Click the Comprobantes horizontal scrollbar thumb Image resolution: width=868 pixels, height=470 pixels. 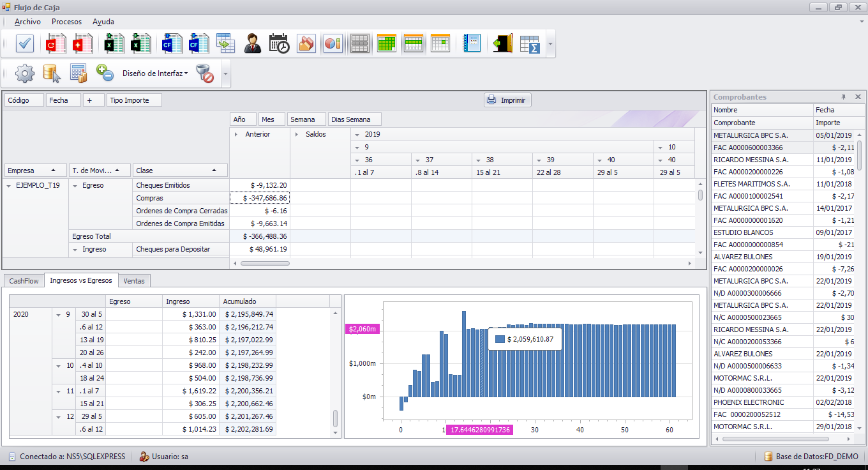pos(774,439)
